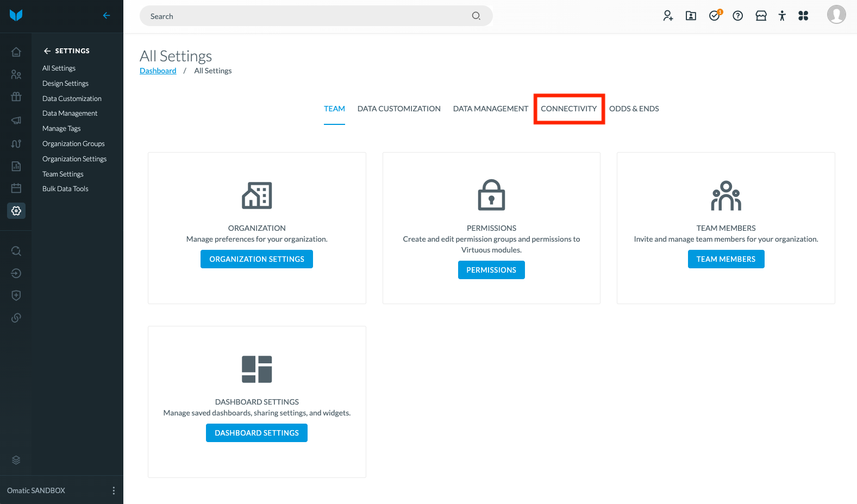This screenshot has width=857, height=504.
Task: Open contact folder icon in header
Action: [x=691, y=16]
